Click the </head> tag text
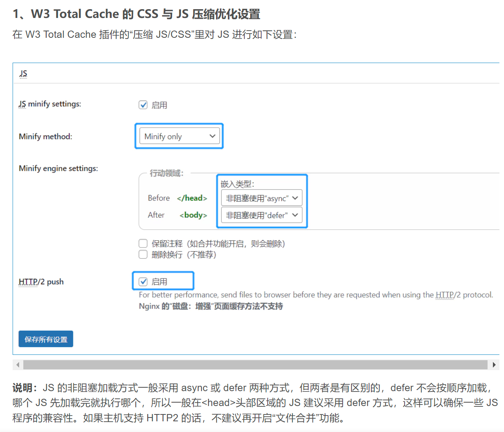 [x=192, y=198]
